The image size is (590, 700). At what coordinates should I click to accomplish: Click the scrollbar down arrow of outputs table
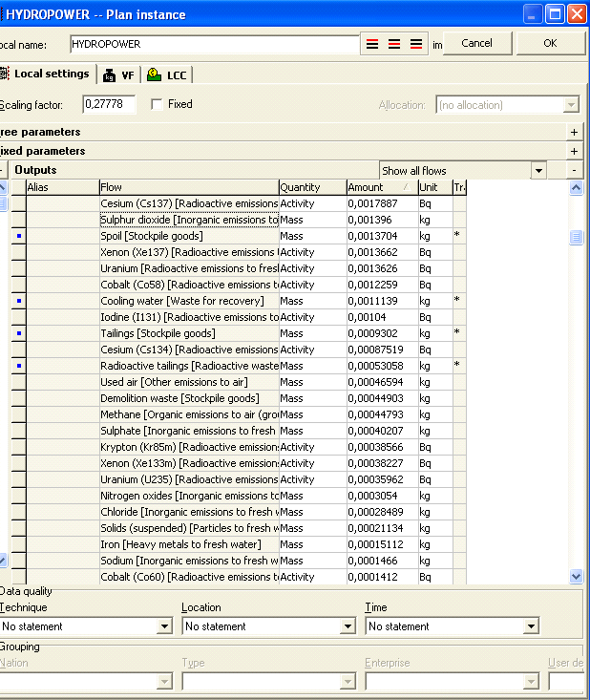click(x=577, y=577)
